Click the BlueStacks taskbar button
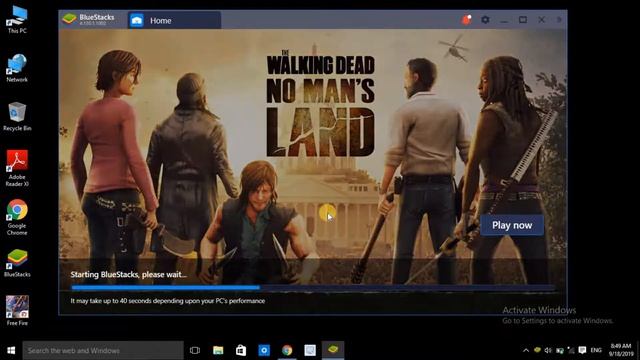Screen dimensions: 640x360 (x=333, y=350)
